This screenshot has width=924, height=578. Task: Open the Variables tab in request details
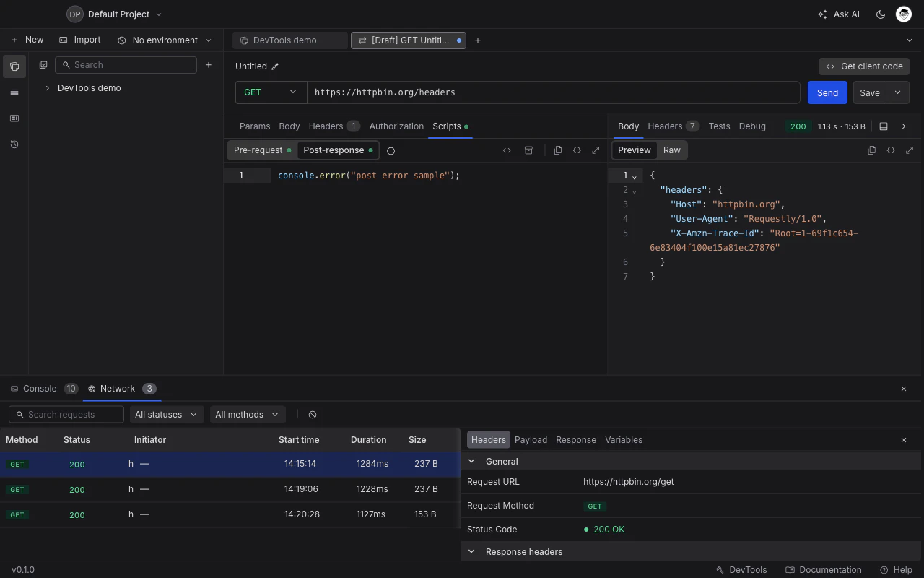click(624, 439)
